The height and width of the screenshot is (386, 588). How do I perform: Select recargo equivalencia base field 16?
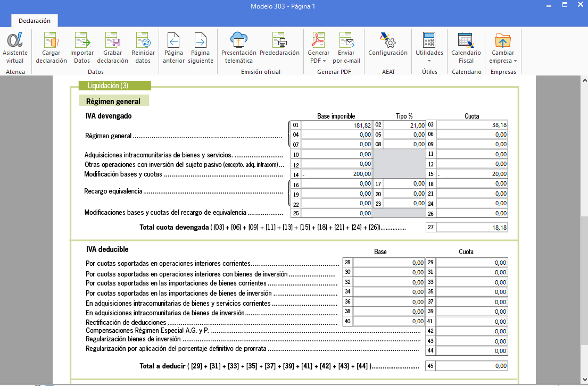point(336,184)
